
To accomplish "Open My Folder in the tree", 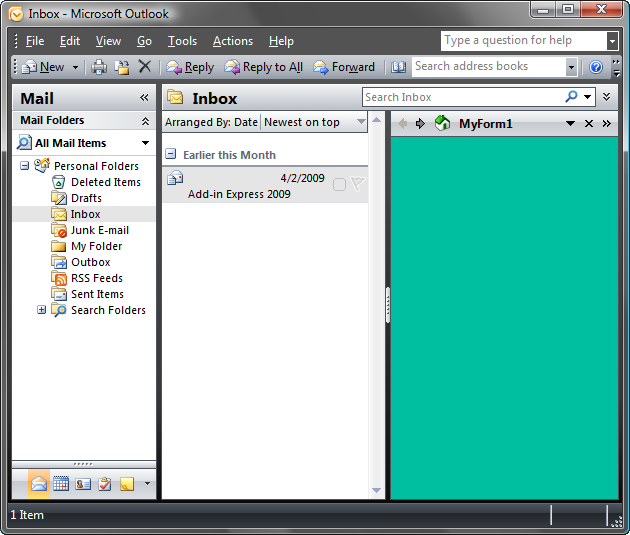I will [96, 246].
